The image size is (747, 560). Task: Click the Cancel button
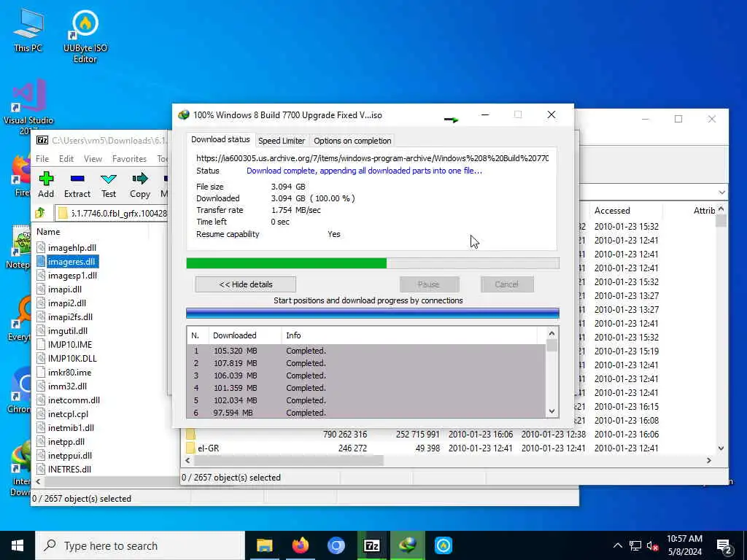click(507, 284)
